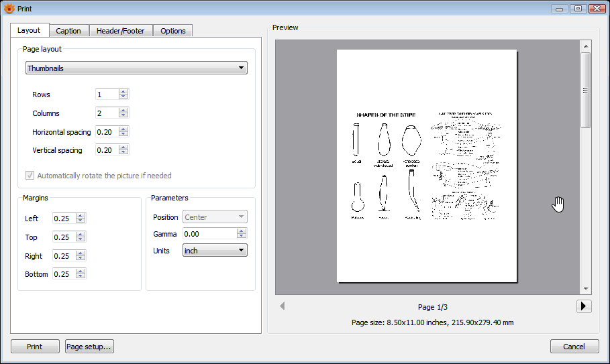Open the Position Center dropdown

[215, 217]
